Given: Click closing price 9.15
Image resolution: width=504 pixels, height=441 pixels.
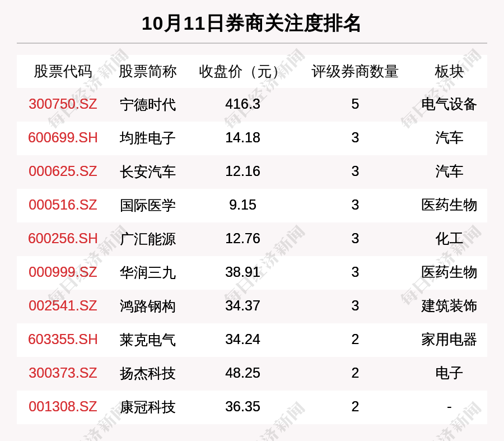Looking at the screenshot, I should point(242,205).
